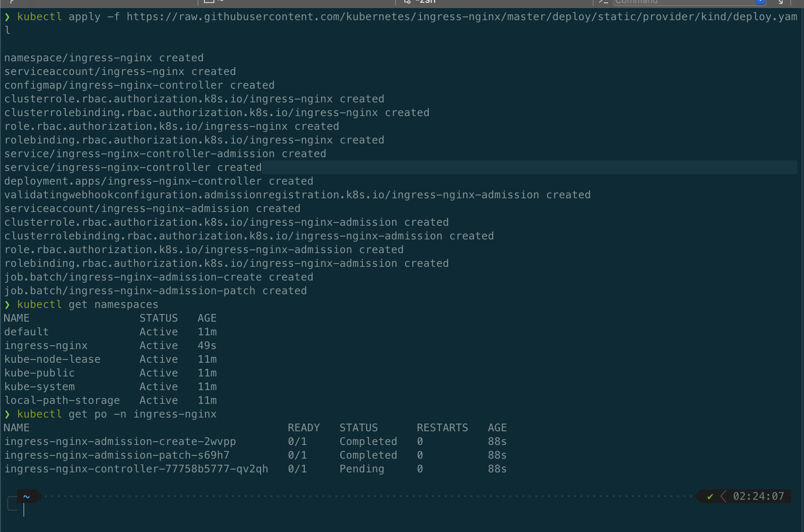Click the 'configmap/ingress-nginx-controller created' line

[x=140, y=85]
